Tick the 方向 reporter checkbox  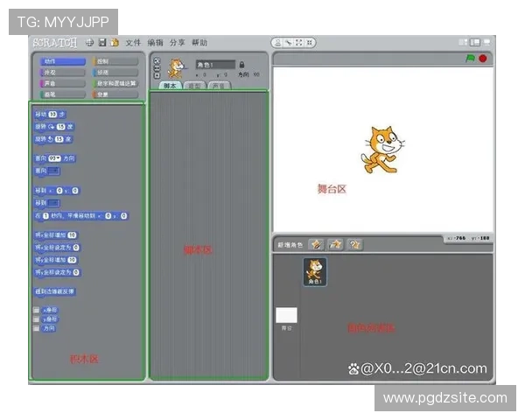click(x=36, y=329)
